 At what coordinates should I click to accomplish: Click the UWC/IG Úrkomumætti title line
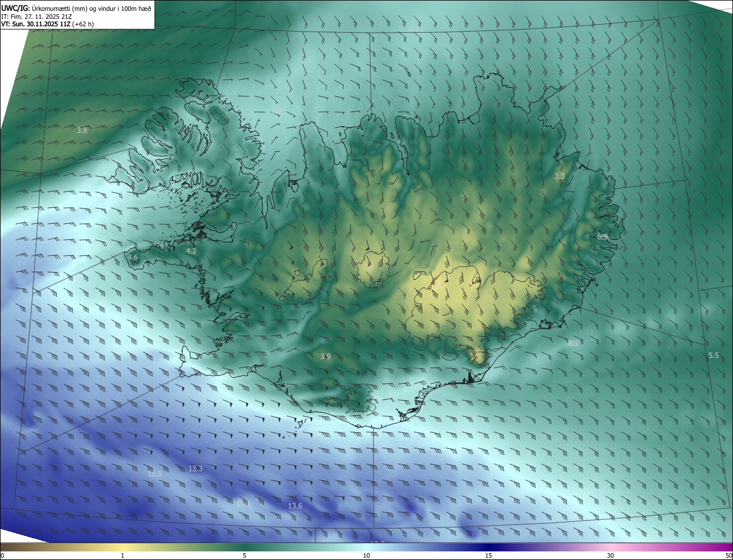tap(76, 9)
